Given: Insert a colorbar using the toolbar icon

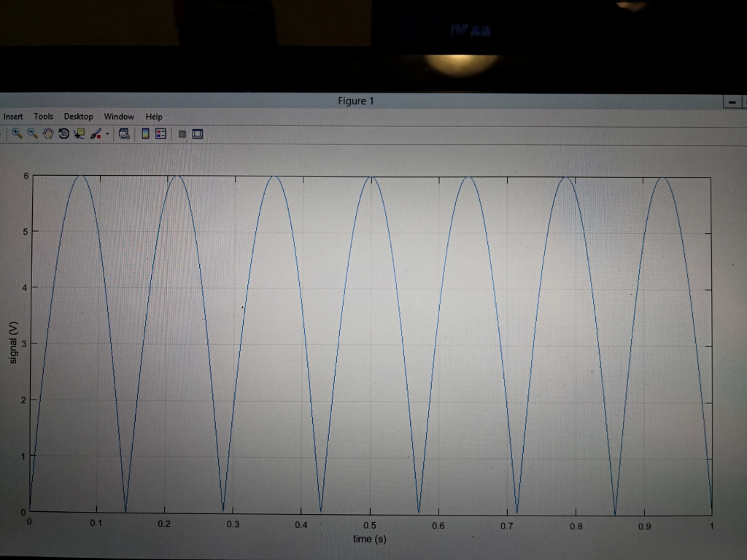Looking at the screenshot, I should (x=146, y=133).
